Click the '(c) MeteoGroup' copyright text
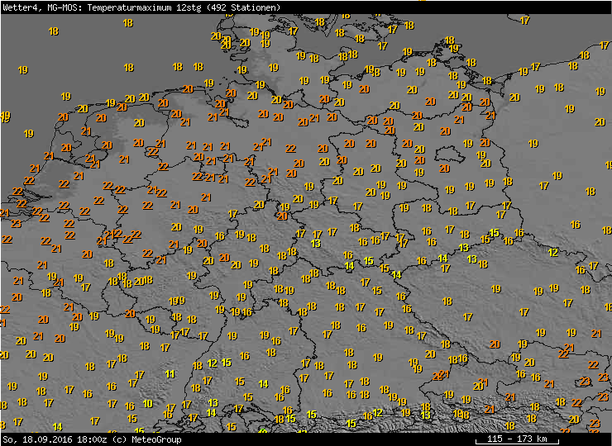612x446 pixels. click(147, 439)
